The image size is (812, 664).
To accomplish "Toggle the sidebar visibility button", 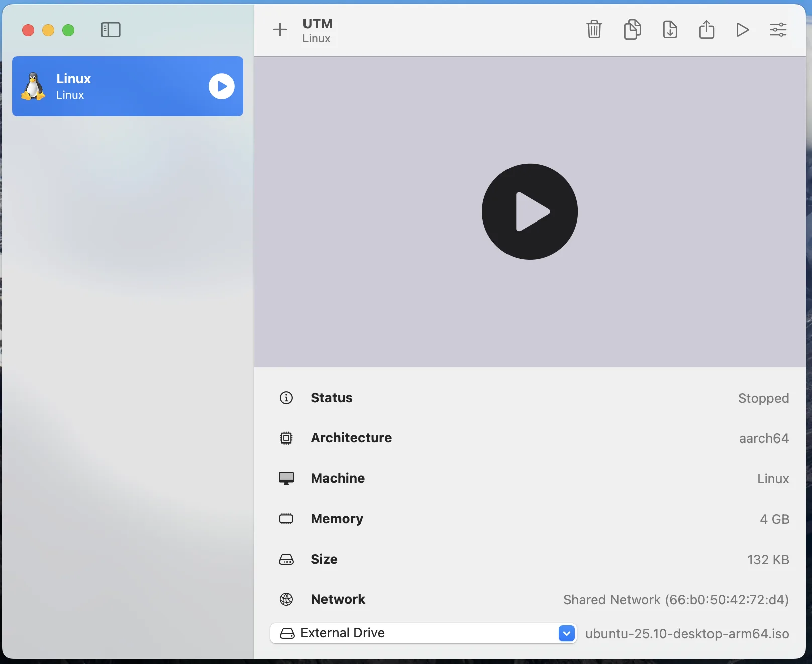I will pos(111,30).
